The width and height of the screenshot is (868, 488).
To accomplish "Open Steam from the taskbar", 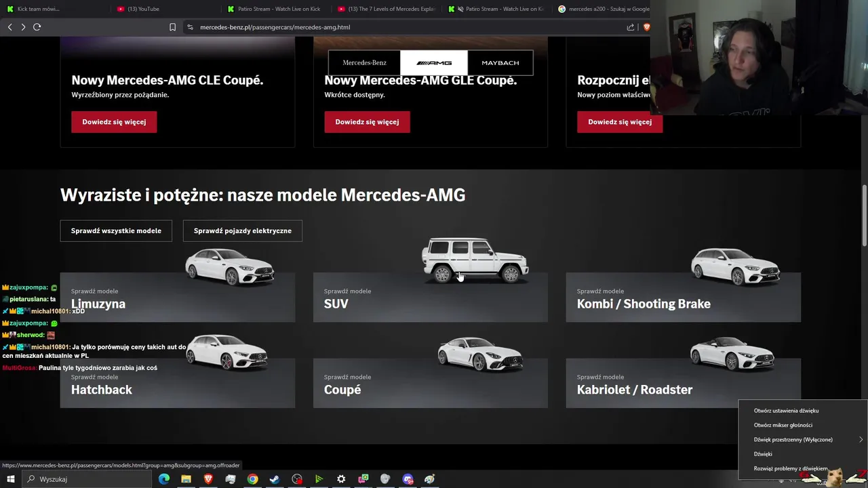I will pos(275,479).
